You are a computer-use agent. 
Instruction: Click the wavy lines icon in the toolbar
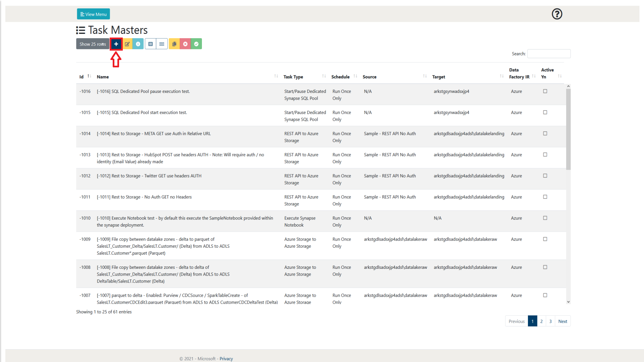[x=162, y=44]
